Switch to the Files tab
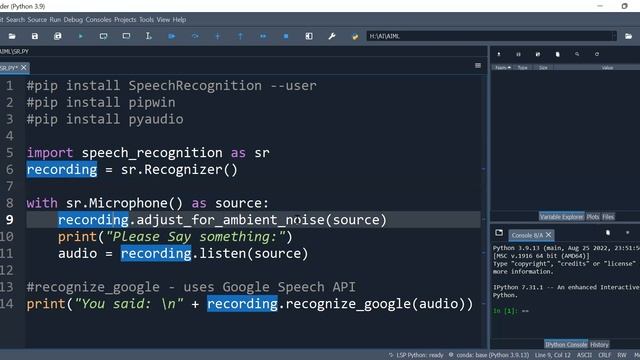The height and width of the screenshot is (360, 640). [x=608, y=217]
